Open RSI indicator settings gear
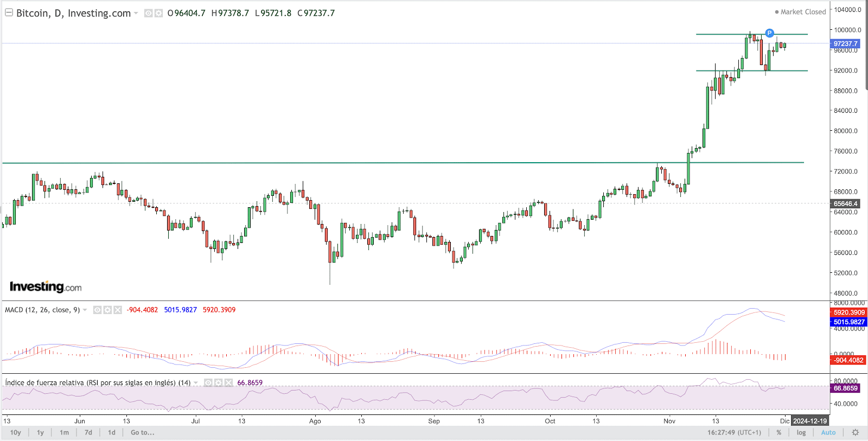868x441 pixels. tap(218, 383)
